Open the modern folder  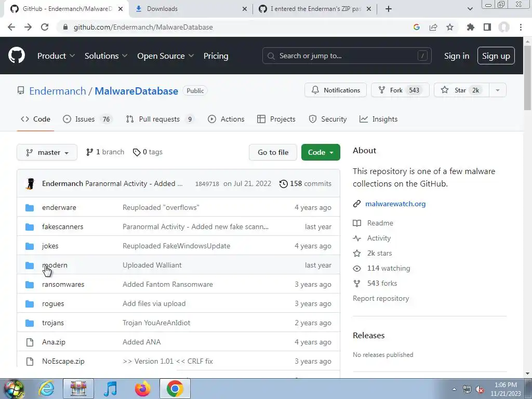point(55,265)
